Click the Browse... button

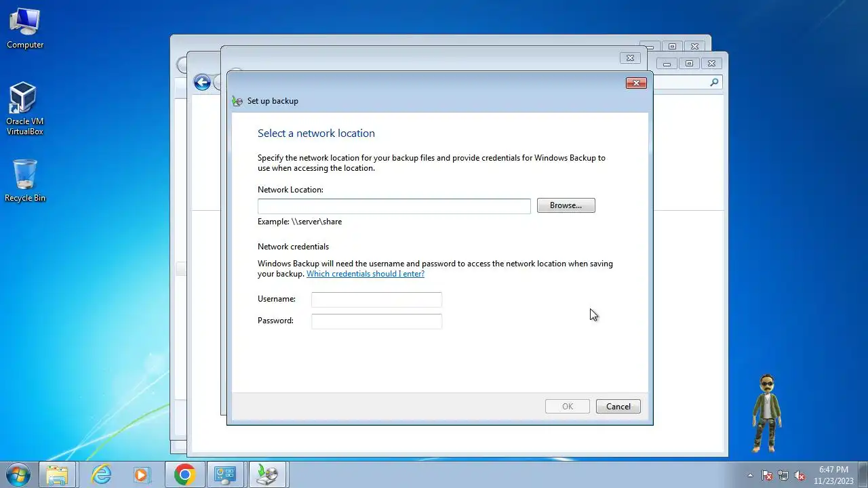pyautogui.click(x=566, y=205)
